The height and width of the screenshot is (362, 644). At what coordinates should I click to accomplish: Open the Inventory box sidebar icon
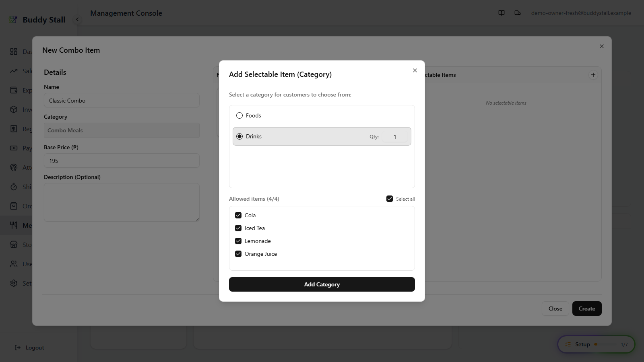(14, 109)
